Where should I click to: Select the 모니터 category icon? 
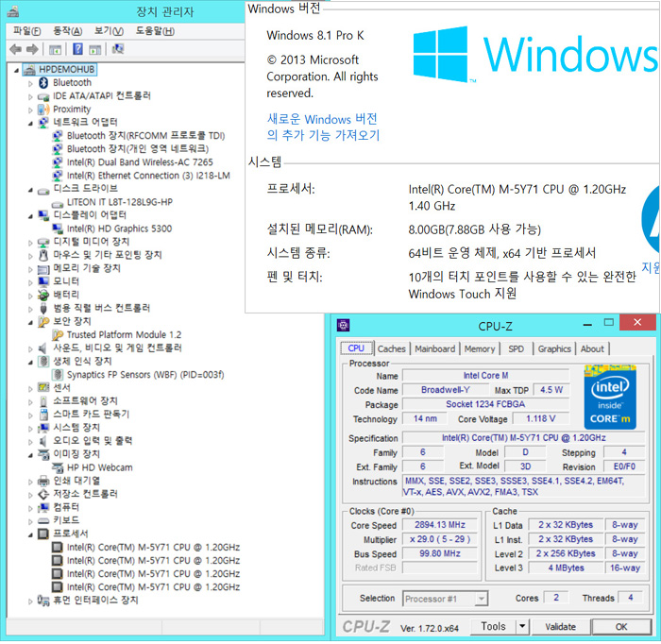click(43, 281)
